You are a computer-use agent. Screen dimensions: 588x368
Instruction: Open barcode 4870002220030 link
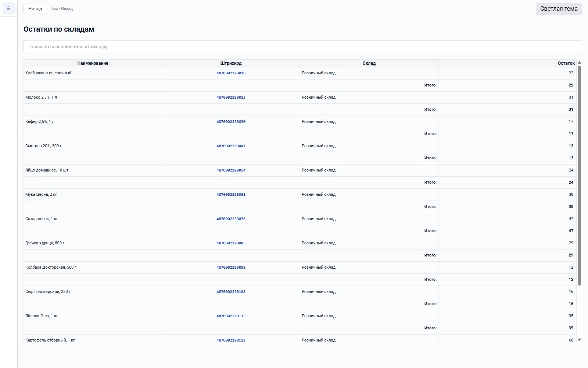point(231,121)
